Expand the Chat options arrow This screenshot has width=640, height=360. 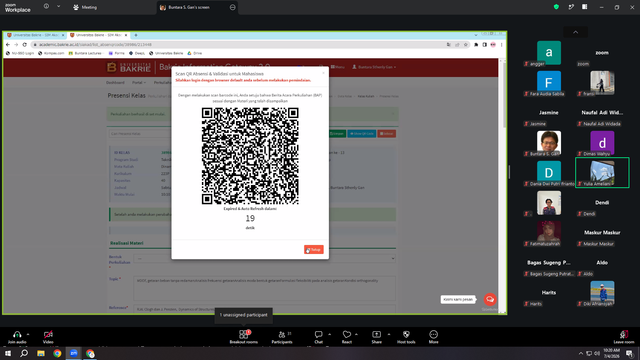click(329, 334)
